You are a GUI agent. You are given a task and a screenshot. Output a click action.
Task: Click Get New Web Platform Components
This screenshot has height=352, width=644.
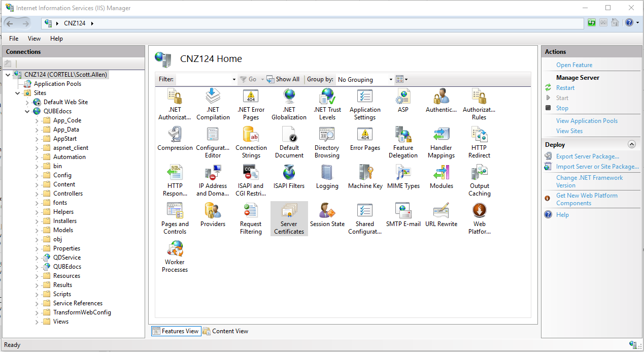pyautogui.click(x=587, y=199)
